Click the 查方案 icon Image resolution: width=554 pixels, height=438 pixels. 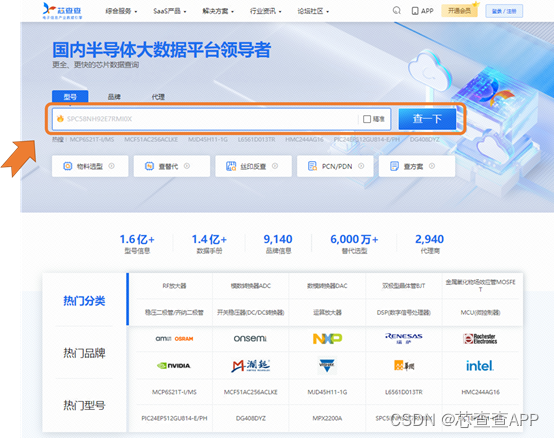point(394,166)
